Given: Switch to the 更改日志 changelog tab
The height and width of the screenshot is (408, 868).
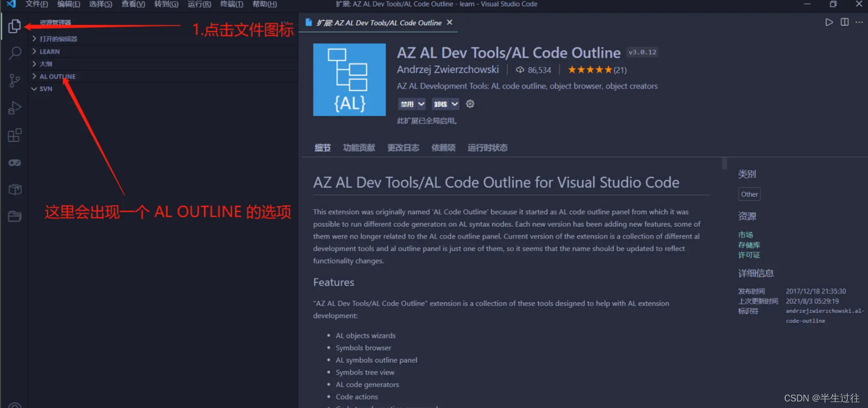Looking at the screenshot, I should click(403, 147).
